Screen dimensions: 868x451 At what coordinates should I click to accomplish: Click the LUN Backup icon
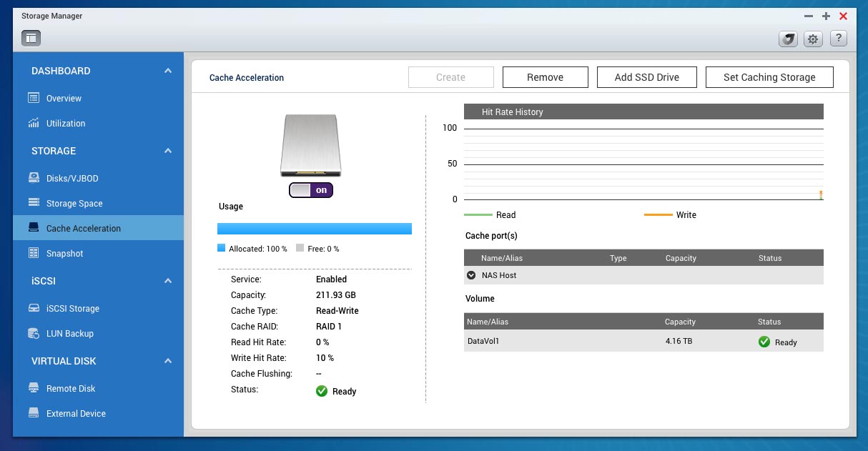point(33,333)
